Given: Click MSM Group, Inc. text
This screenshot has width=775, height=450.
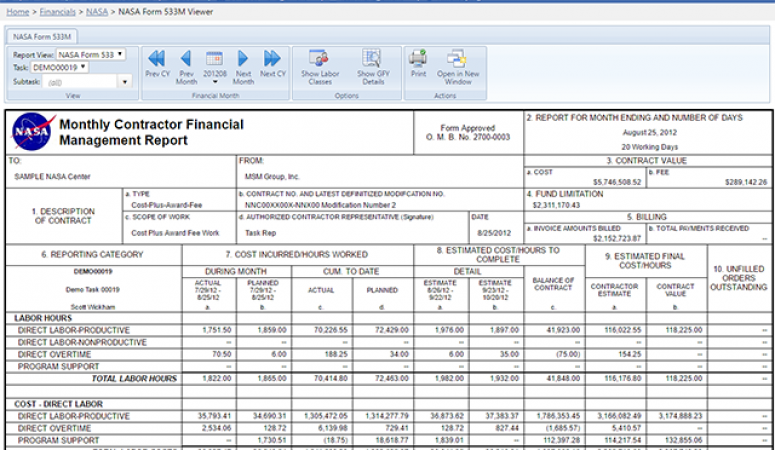Looking at the screenshot, I should click(x=272, y=177).
